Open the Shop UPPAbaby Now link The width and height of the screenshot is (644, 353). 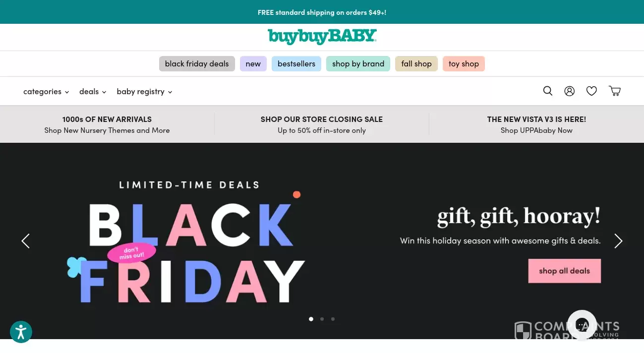[536, 130]
